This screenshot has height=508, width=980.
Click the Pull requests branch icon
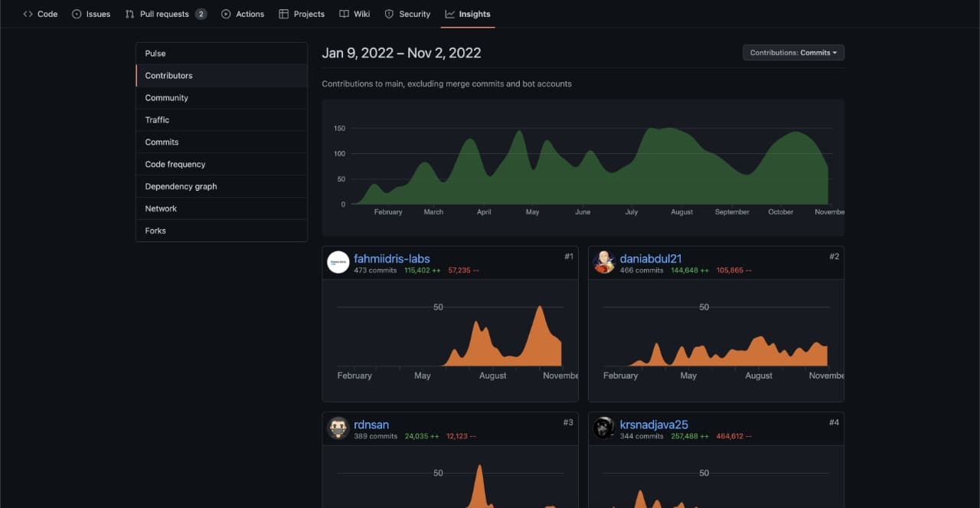click(x=129, y=14)
